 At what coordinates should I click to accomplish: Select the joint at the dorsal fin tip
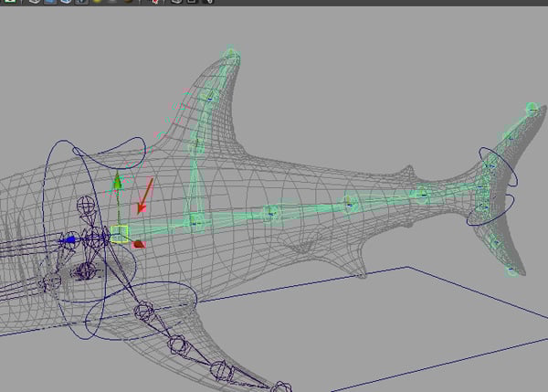pos(231,53)
